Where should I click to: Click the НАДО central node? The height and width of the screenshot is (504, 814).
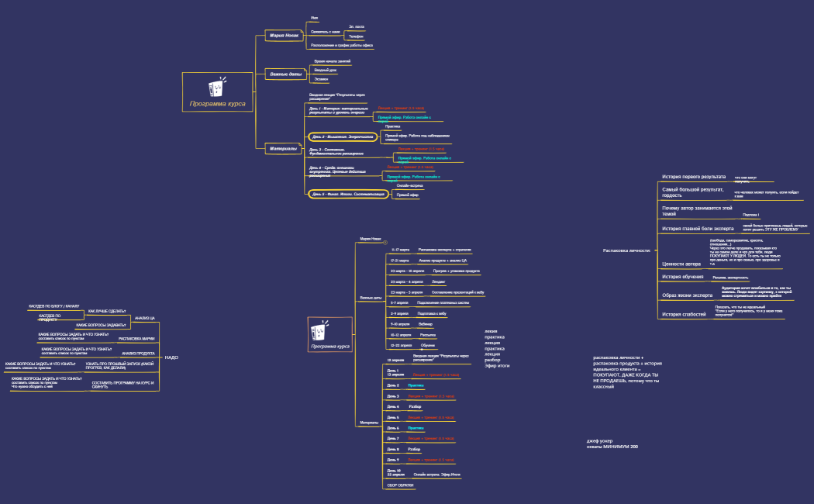(171, 357)
